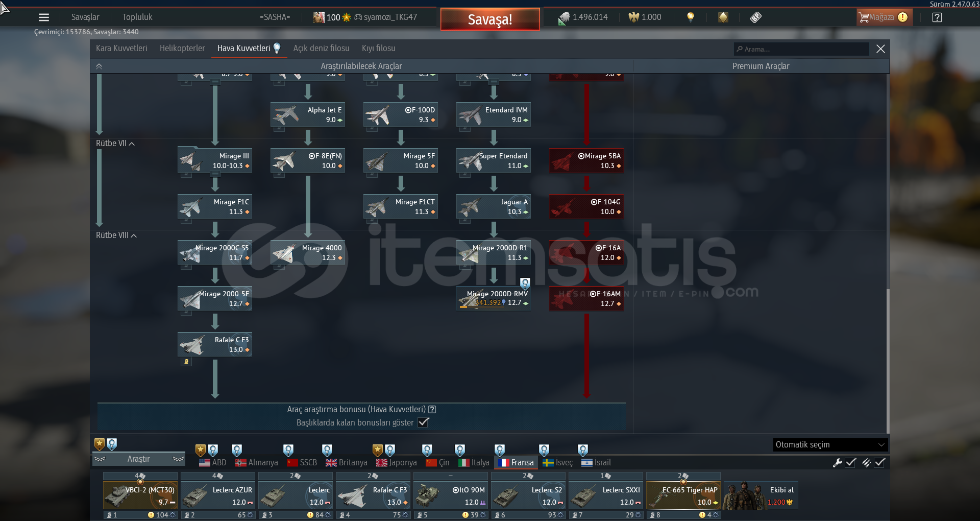The width and height of the screenshot is (980, 521).
Task: Select the Mirage 2000C-S5 aircraft
Action: click(x=215, y=253)
